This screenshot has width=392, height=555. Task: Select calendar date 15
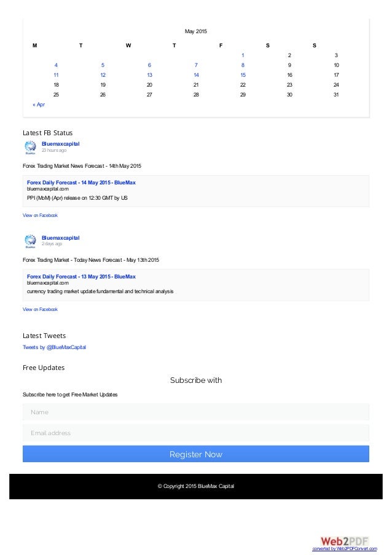[x=243, y=75]
